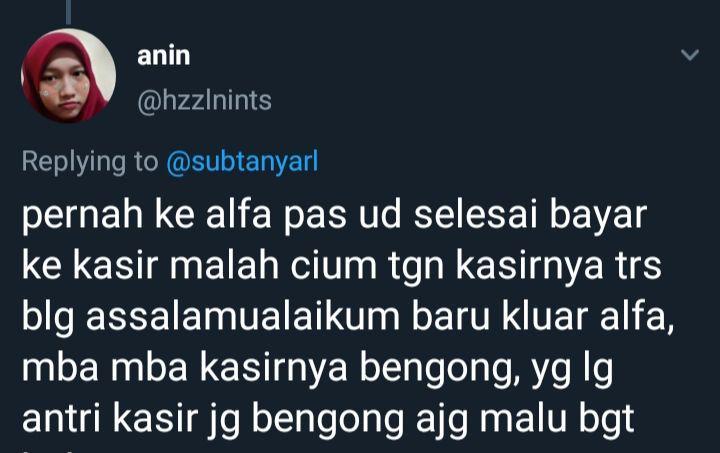Viewport: 720px width, 453px height.
Task: Open the @hzzlnints handle
Action: (204, 101)
